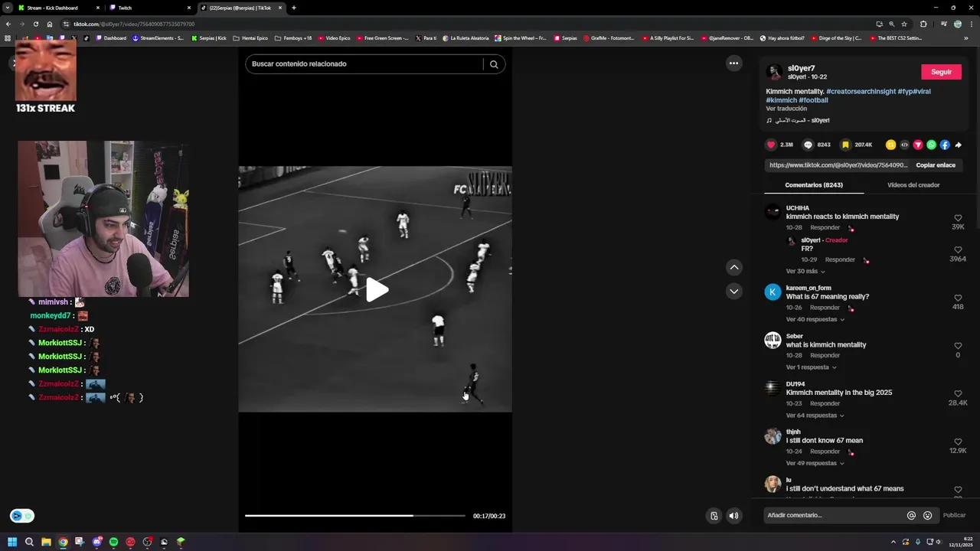This screenshot has width=980, height=551.
Task: Click Copiar enlace button
Action: pos(936,165)
